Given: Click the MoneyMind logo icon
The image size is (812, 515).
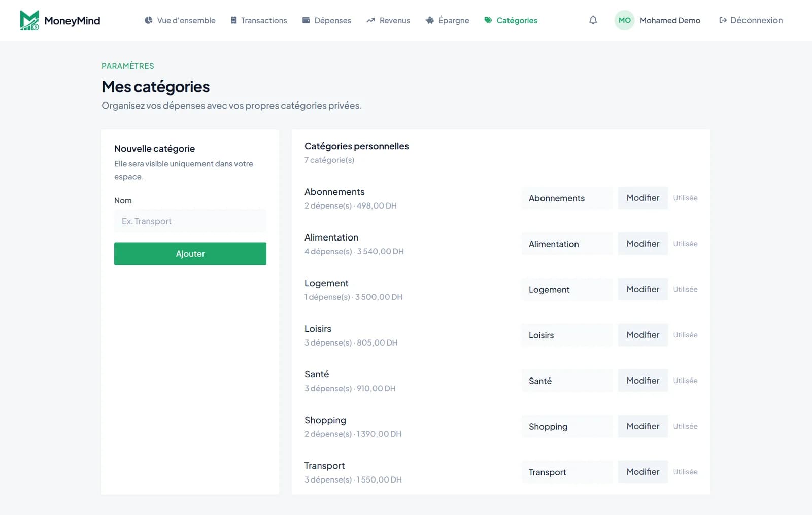Looking at the screenshot, I should click(x=29, y=20).
